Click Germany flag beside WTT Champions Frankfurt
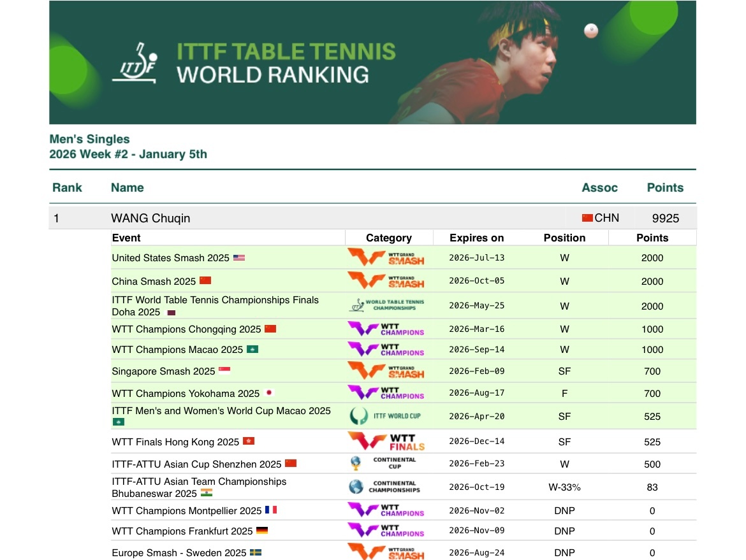 [x=261, y=530]
